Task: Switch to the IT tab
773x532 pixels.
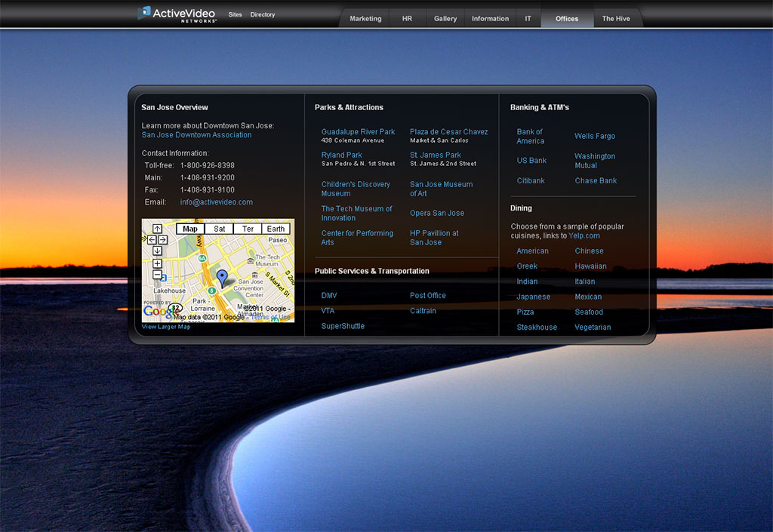Action: (528, 19)
